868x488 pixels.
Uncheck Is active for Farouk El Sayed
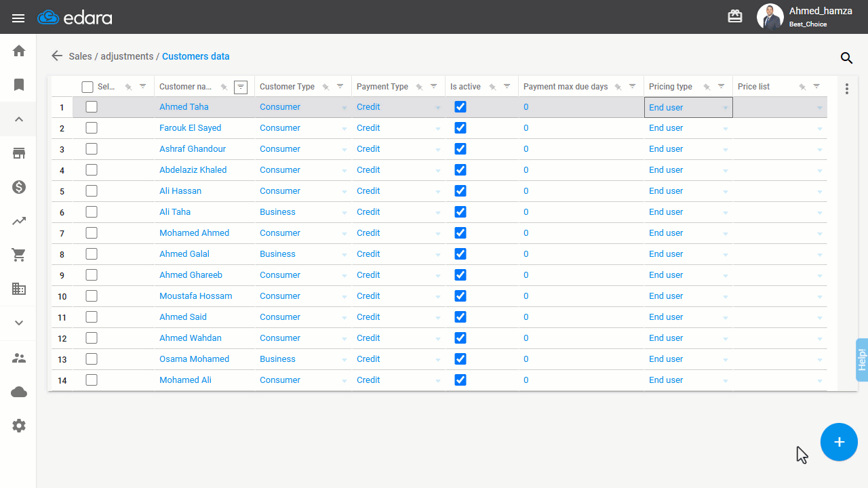[460, 127]
